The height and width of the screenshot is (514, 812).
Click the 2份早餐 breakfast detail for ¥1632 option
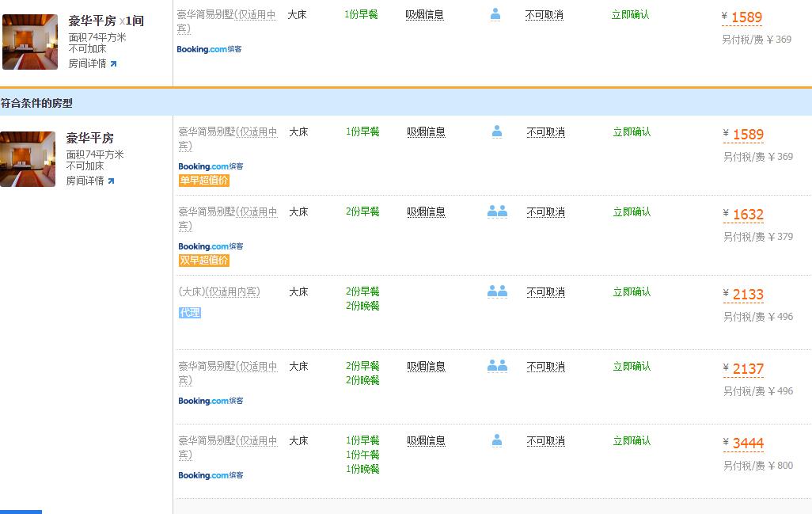coord(362,211)
